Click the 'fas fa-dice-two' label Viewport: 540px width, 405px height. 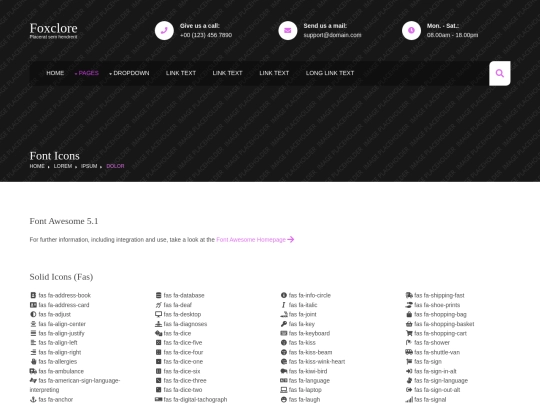tap(183, 390)
